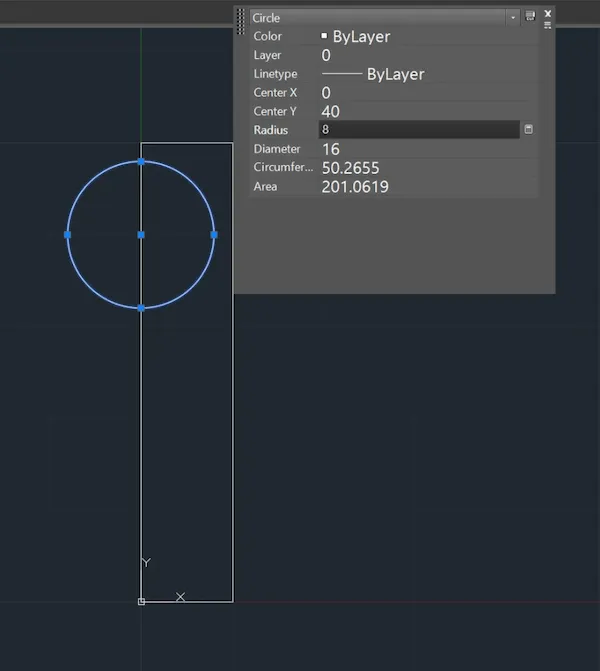
Task: Click the Circumference value 50.2655
Action: click(x=350, y=168)
